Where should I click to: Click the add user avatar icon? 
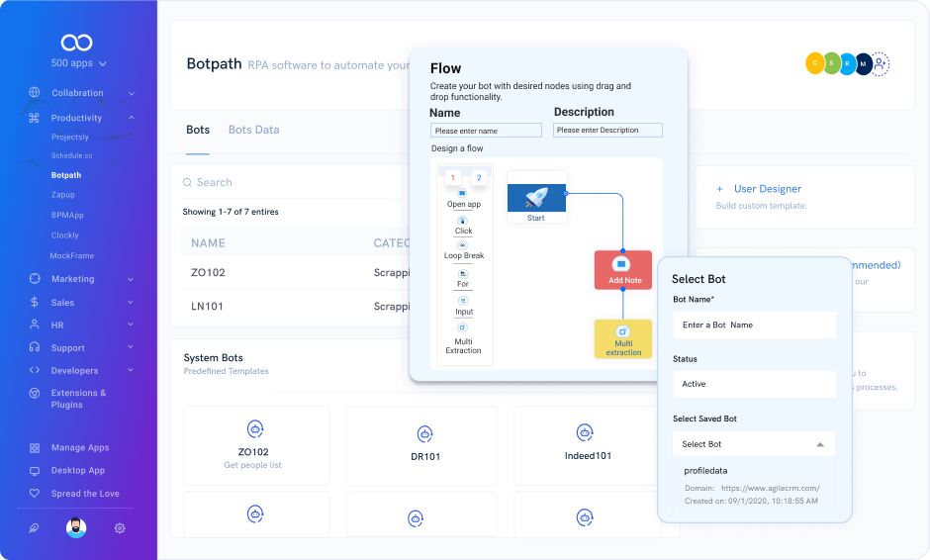point(880,64)
